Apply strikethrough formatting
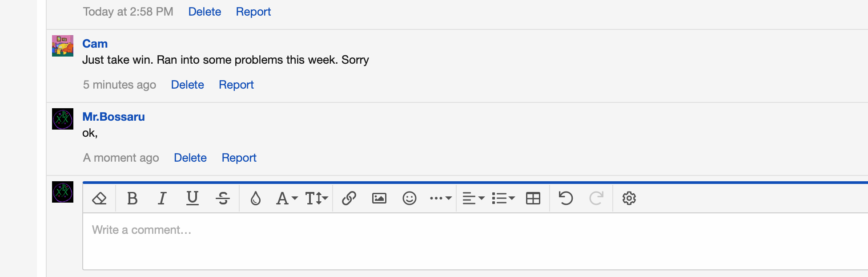Viewport: 868px width, 277px height. pos(222,198)
